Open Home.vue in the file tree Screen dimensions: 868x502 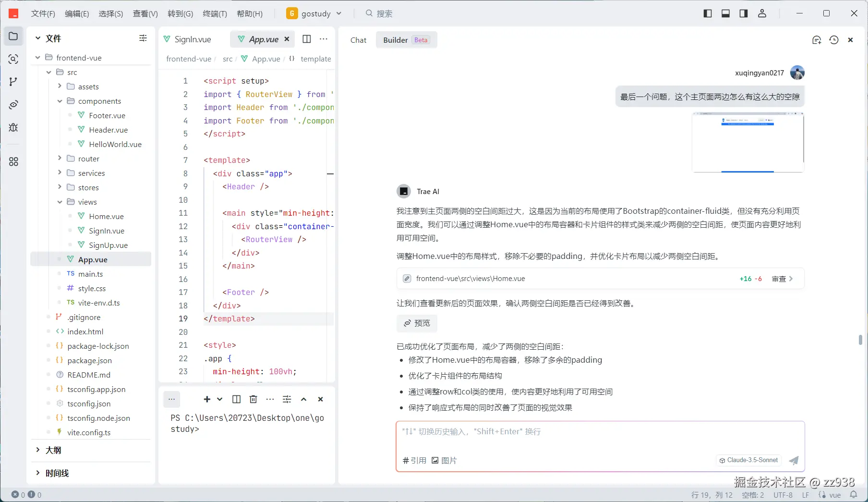tap(106, 216)
